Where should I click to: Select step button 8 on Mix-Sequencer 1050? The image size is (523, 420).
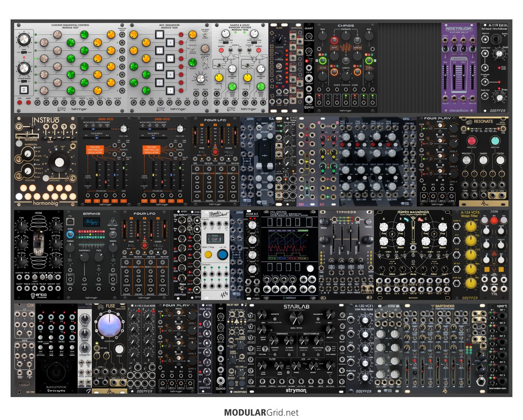click(170, 90)
